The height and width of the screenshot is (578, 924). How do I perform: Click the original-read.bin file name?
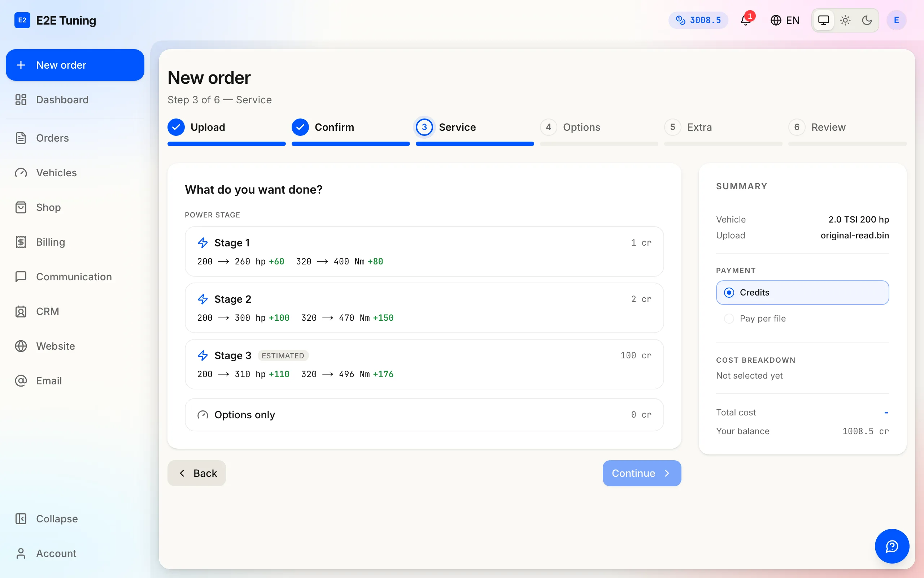tap(854, 236)
